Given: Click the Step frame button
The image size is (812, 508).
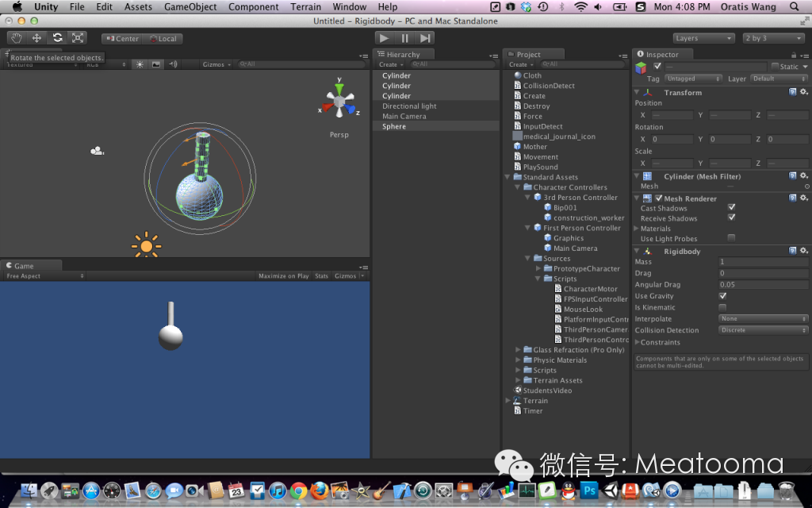Looking at the screenshot, I should [425, 38].
